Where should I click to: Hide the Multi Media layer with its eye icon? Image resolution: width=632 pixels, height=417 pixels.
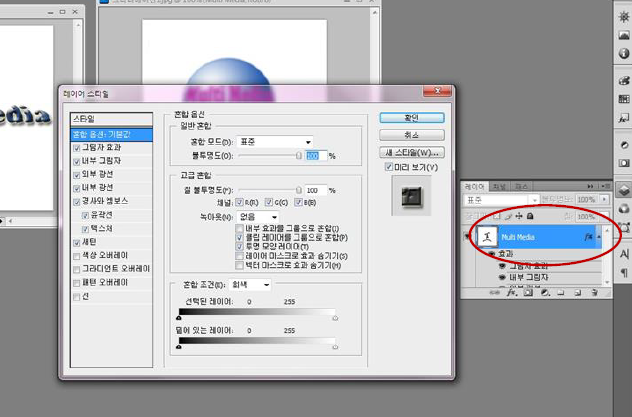click(468, 237)
